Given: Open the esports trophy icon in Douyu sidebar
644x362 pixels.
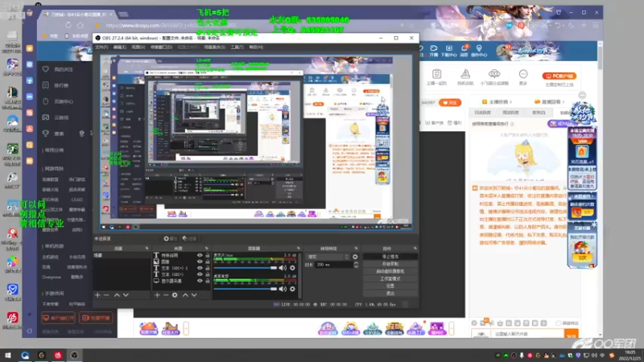Looking at the screenshot, I should tap(46, 134).
